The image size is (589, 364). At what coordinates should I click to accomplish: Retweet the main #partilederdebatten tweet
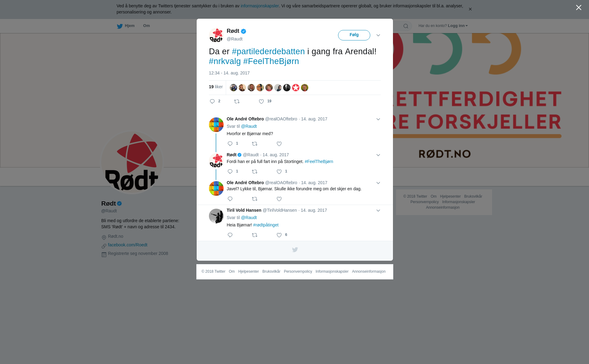(x=237, y=101)
